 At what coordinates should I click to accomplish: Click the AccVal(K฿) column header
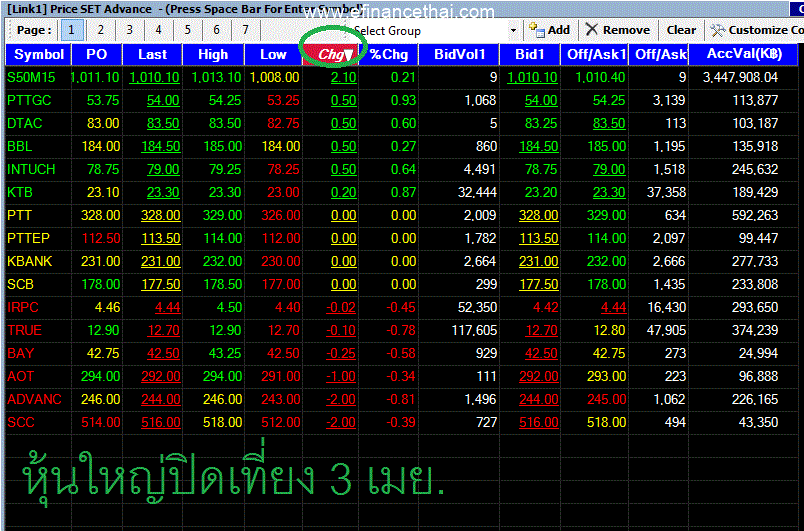click(x=743, y=54)
